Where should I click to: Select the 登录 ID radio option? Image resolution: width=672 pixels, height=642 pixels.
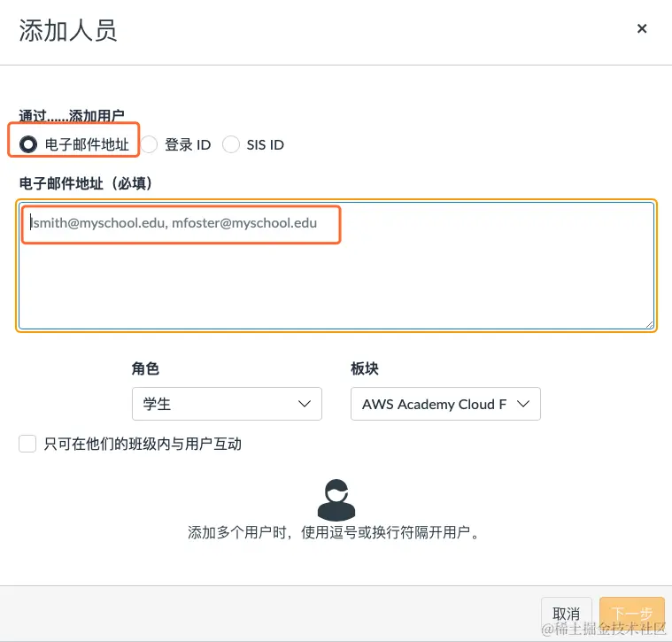tap(149, 144)
